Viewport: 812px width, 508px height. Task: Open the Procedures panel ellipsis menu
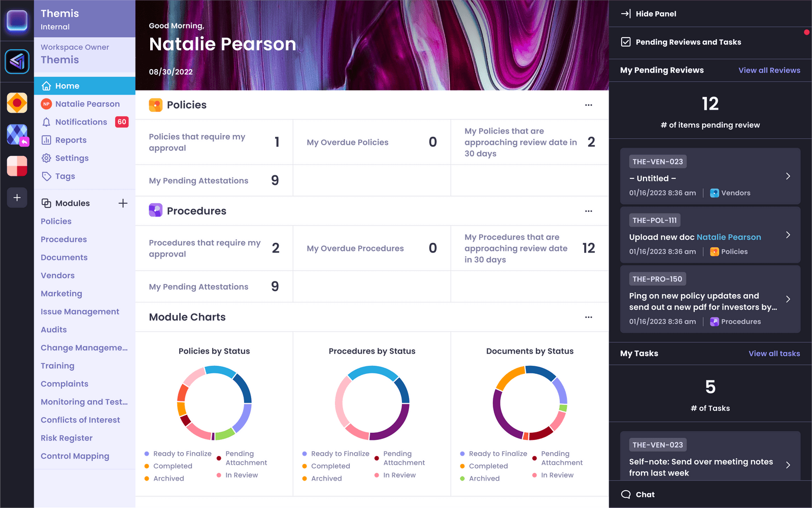pos(588,211)
